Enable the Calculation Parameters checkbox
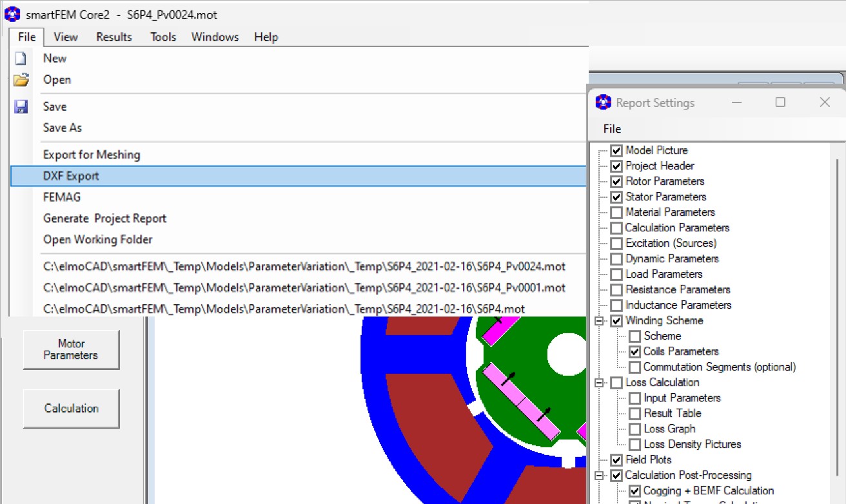Viewport: 846px width, 504px height. click(616, 228)
